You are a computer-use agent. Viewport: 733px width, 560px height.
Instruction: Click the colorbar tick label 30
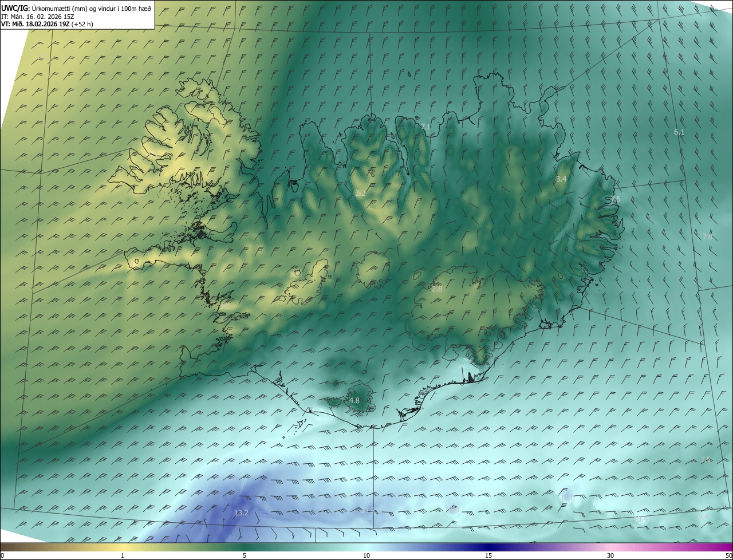pyautogui.click(x=610, y=555)
